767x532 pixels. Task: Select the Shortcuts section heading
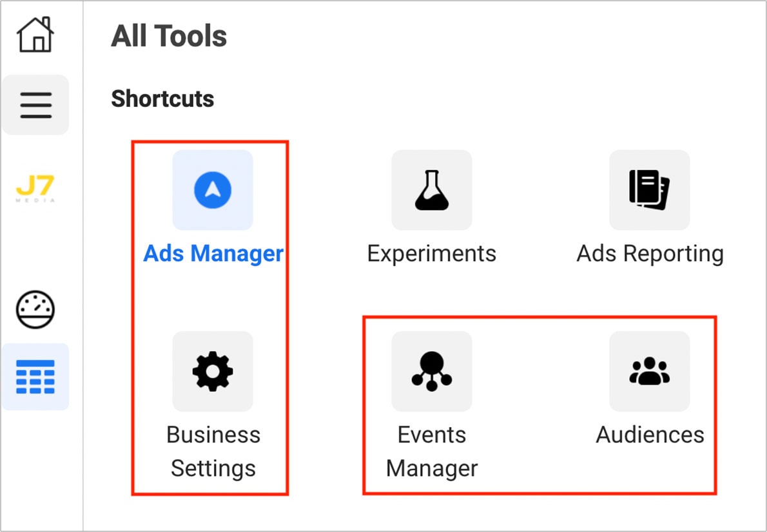click(x=162, y=99)
